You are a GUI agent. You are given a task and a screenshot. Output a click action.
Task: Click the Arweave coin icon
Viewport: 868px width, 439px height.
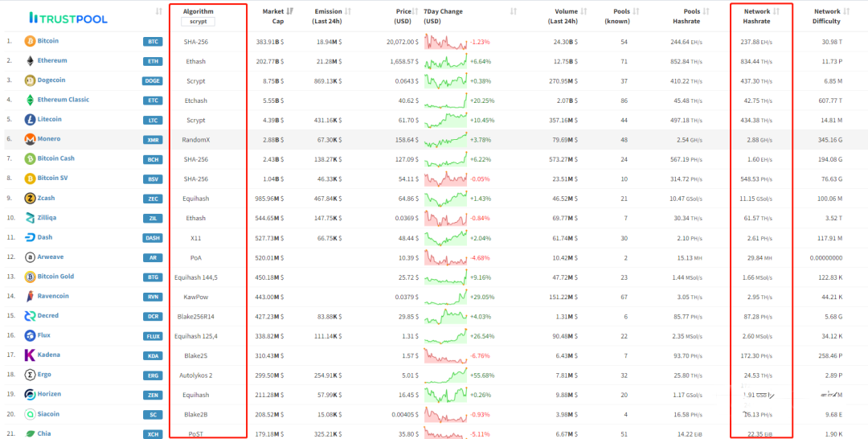(x=30, y=257)
